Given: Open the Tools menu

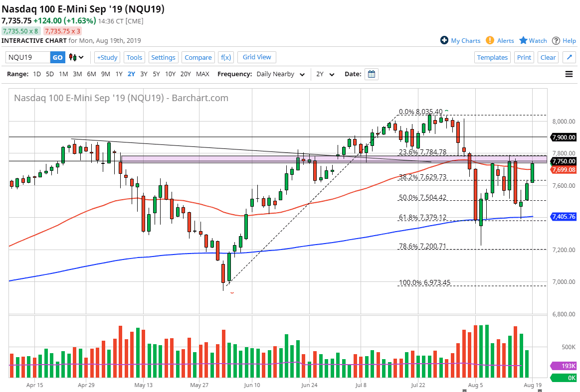Looking at the screenshot, I should (134, 57).
